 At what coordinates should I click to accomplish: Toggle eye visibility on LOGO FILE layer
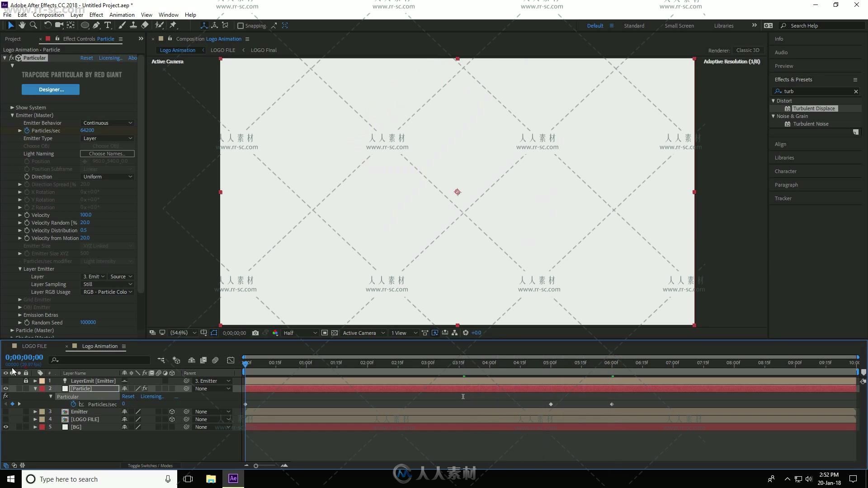tap(6, 419)
